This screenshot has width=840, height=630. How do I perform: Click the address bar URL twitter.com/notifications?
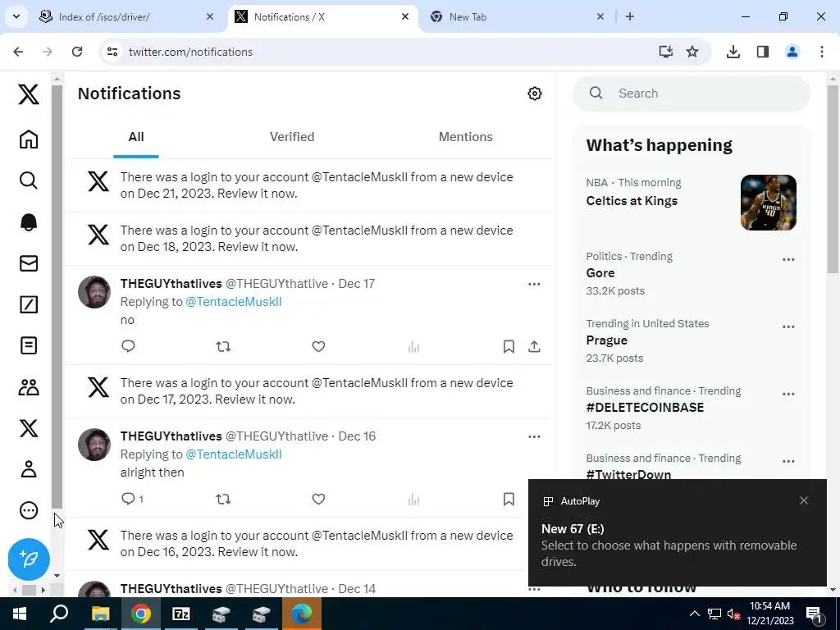point(190,52)
